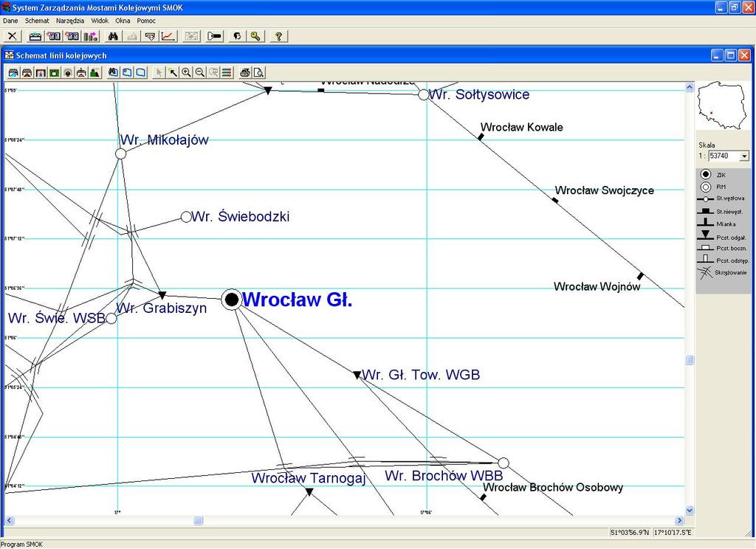The width and height of the screenshot is (756, 549).
Task: Open the Narzędzia menu
Action: pos(70,21)
